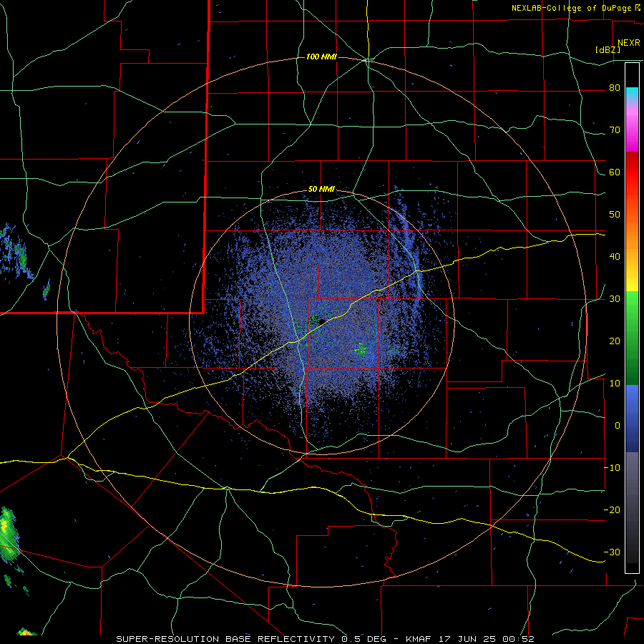Click the bright green echo southeast of radar
The height and width of the screenshot is (644, 644).
361,349
